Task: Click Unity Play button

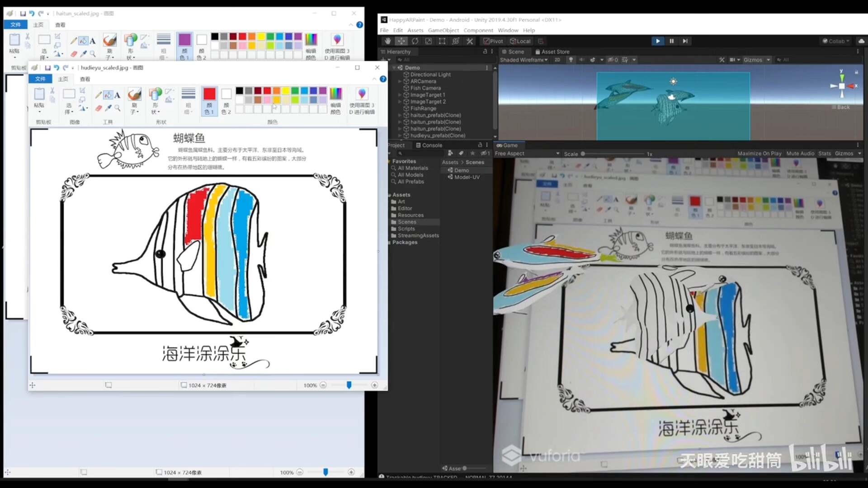Action: click(657, 41)
